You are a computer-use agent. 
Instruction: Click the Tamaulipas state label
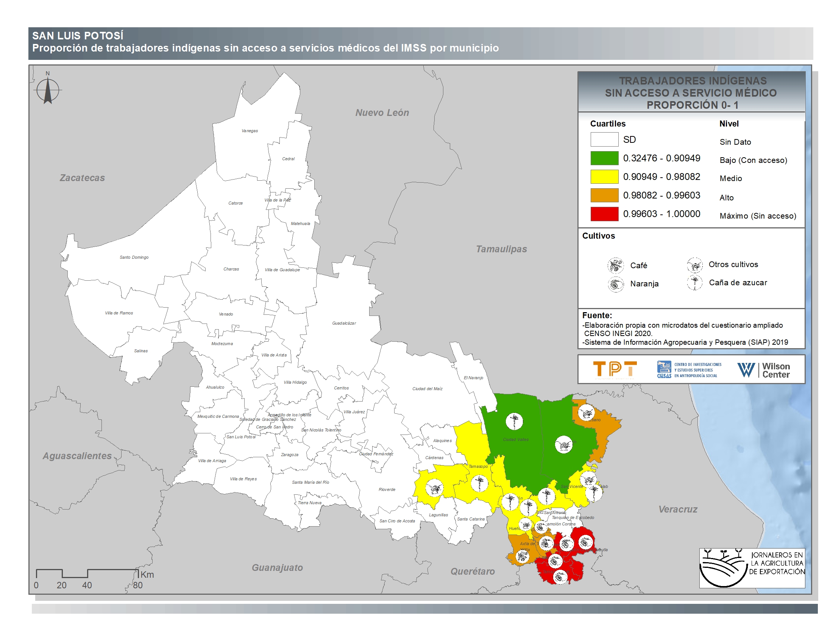tap(501, 249)
